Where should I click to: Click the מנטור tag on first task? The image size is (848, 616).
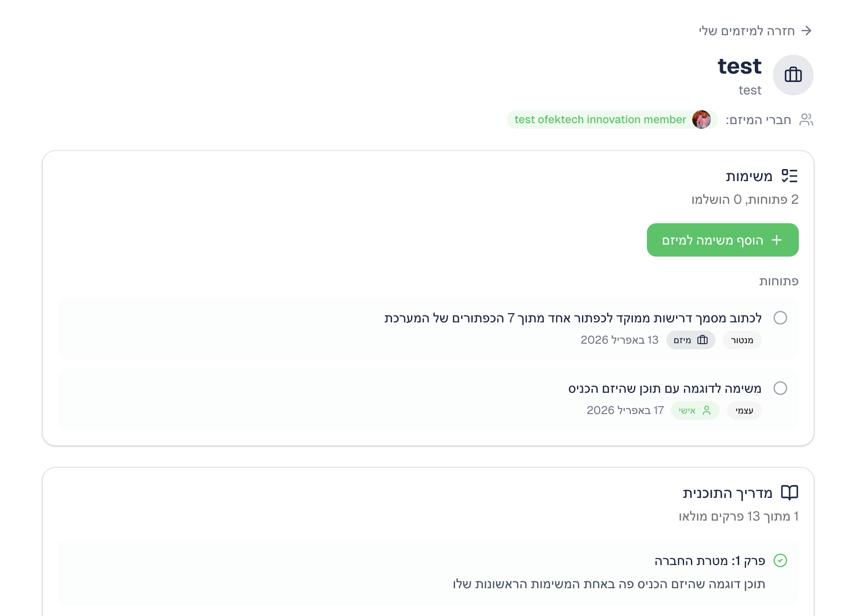click(x=742, y=340)
